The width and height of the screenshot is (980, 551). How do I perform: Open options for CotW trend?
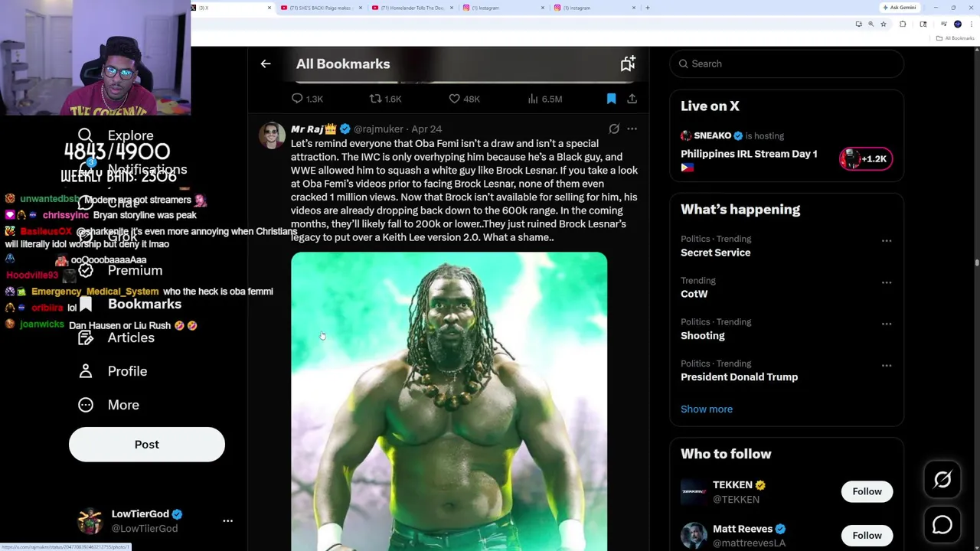(886, 282)
